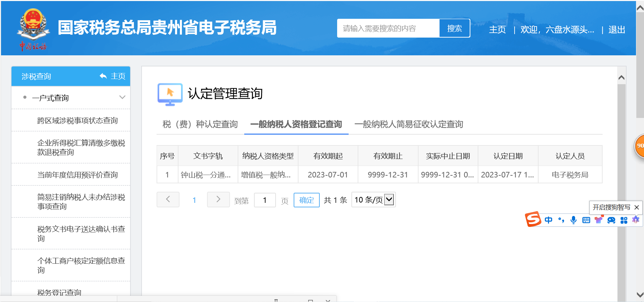
Task: Toggle Chinese punctuation mode in Sogou bar
Action: pos(561,220)
